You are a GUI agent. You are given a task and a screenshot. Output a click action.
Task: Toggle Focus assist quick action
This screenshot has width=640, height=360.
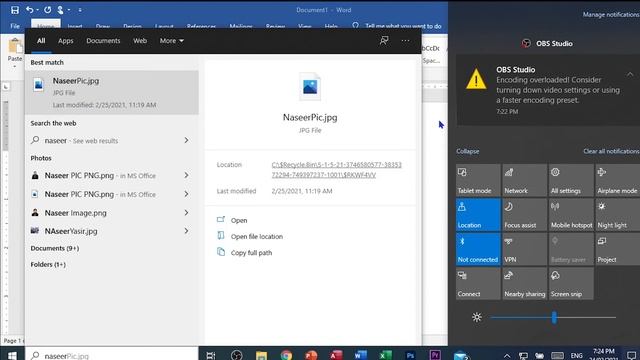tap(524, 215)
